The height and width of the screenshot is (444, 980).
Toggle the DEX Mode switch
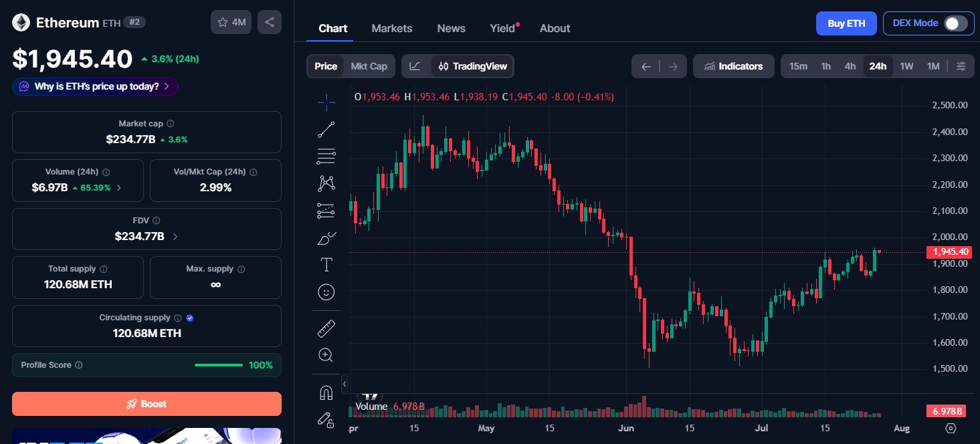[955, 23]
